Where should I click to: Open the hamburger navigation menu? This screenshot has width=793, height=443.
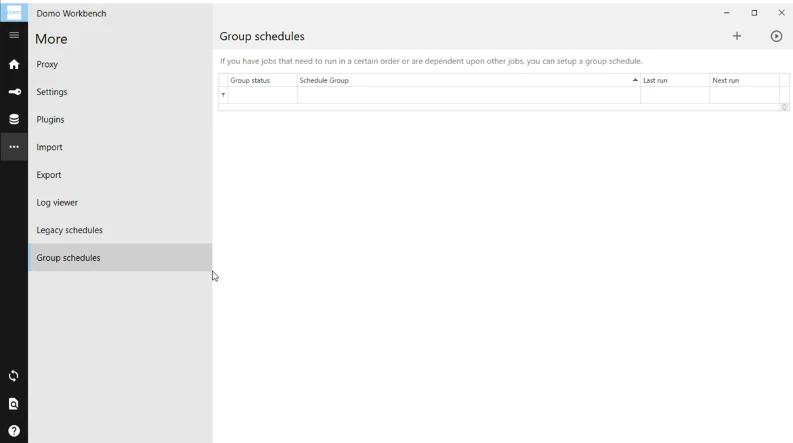coord(14,35)
